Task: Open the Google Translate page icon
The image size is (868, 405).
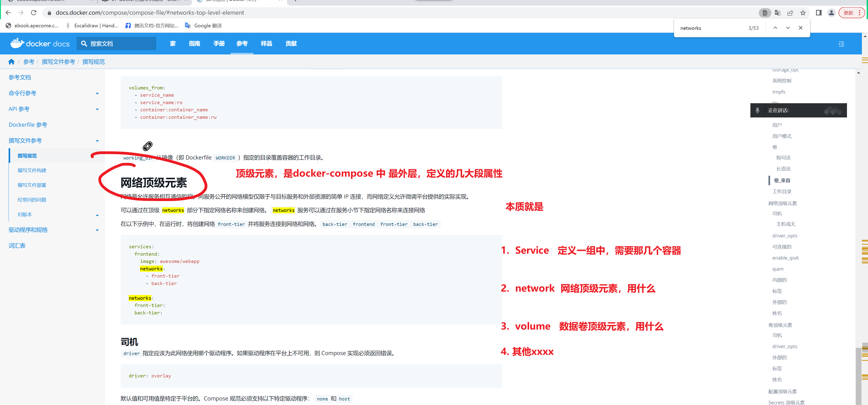Action: pos(778,13)
